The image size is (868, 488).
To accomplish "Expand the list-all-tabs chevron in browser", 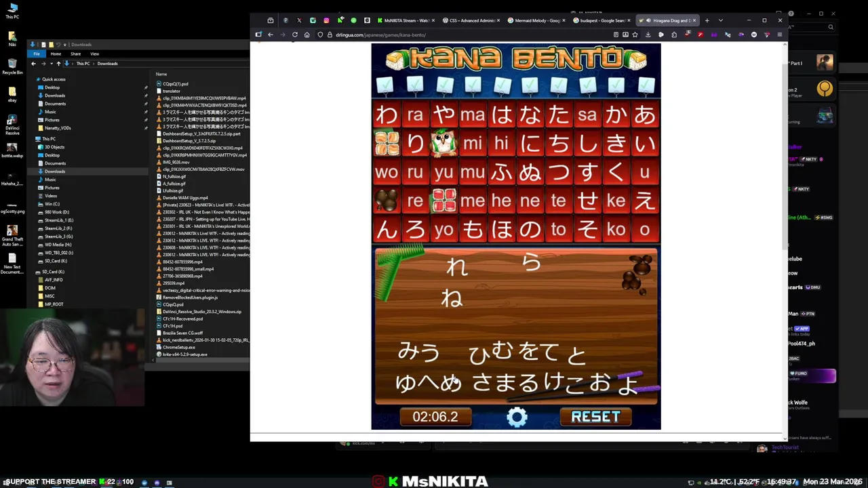I will (x=720, y=20).
